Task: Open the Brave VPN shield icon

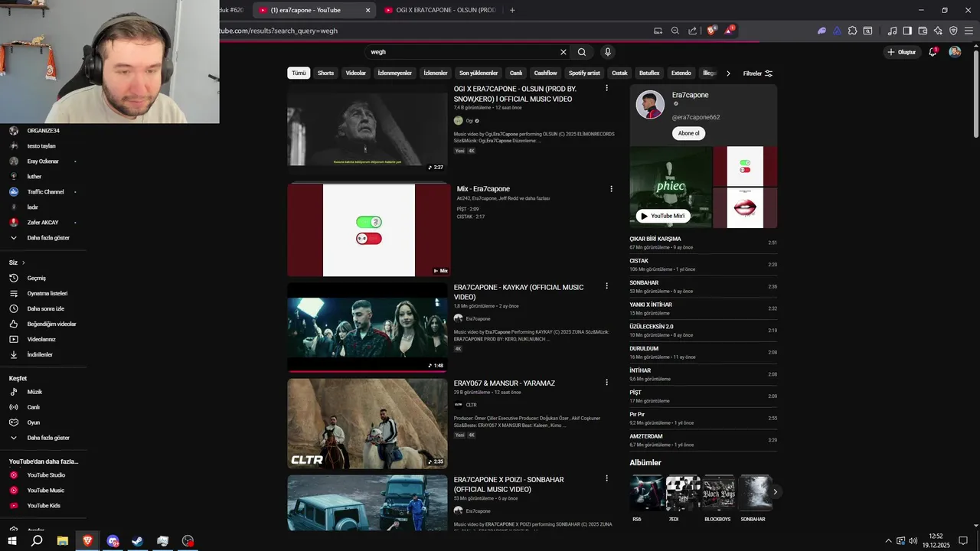Action: [x=953, y=31]
